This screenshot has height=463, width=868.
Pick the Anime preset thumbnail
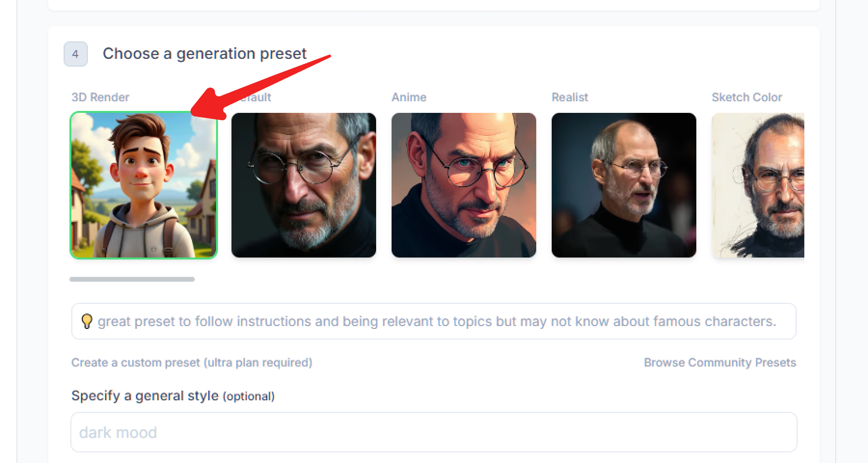pyautogui.click(x=463, y=185)
